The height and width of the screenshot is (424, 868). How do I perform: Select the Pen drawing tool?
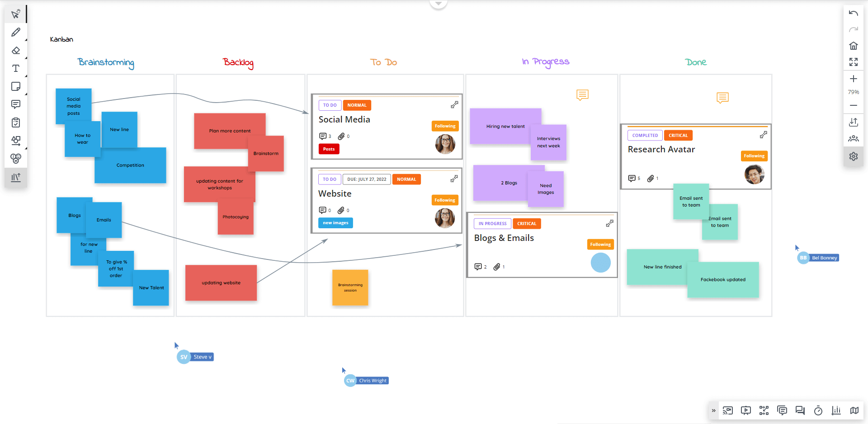(x=16, y=32)
